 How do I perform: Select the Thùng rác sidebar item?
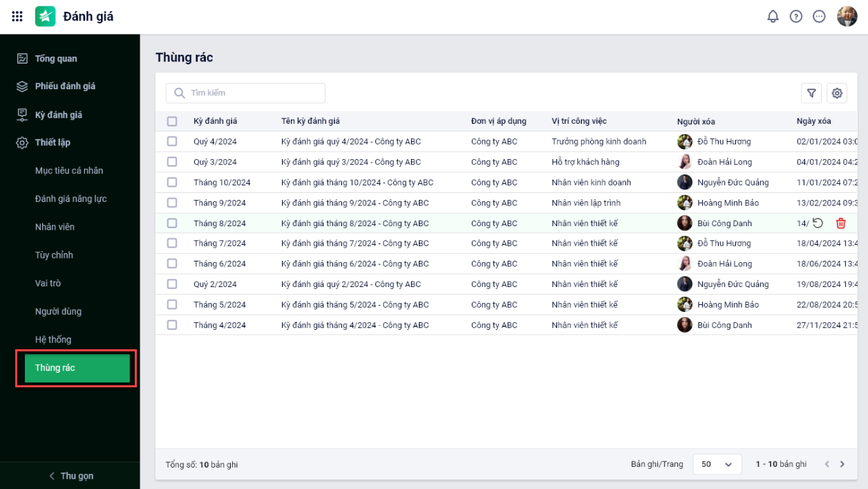tap(77, 368)
